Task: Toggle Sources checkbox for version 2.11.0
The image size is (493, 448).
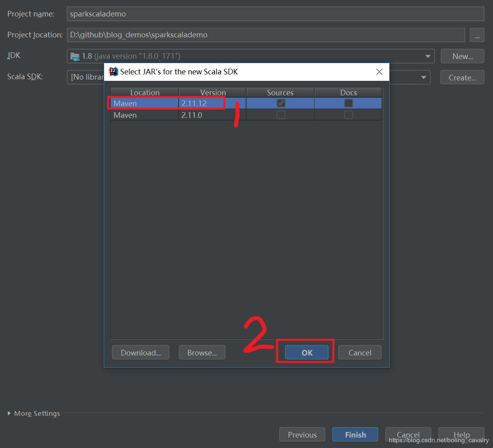Action: point(281,115)
